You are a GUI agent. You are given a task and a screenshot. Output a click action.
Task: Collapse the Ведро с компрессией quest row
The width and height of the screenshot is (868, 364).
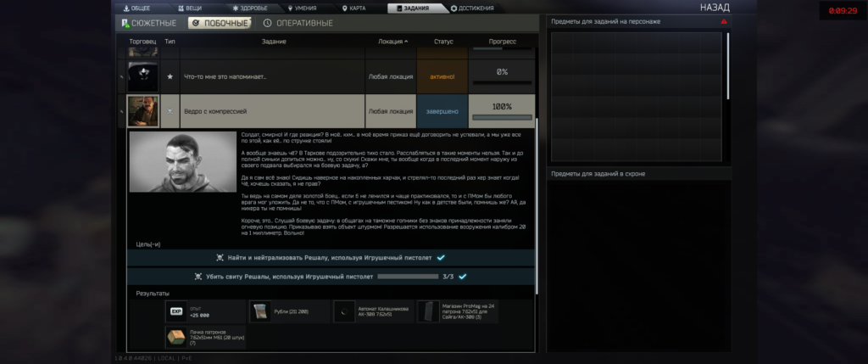point(273,111)
